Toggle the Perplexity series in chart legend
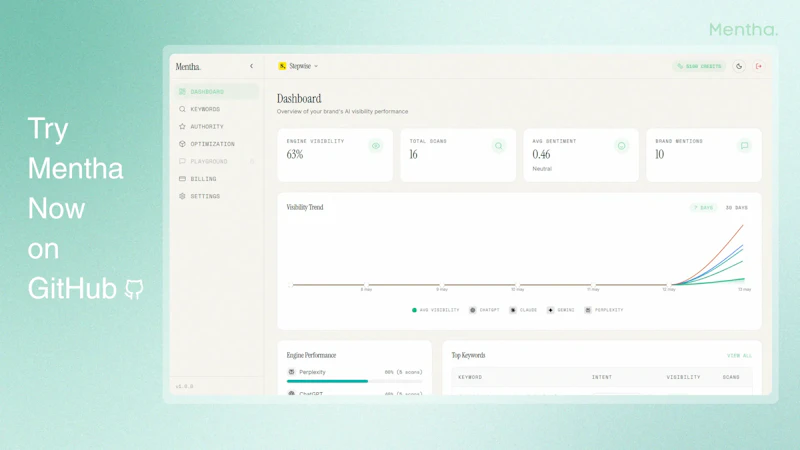800x450 pixels. point(604,310)
